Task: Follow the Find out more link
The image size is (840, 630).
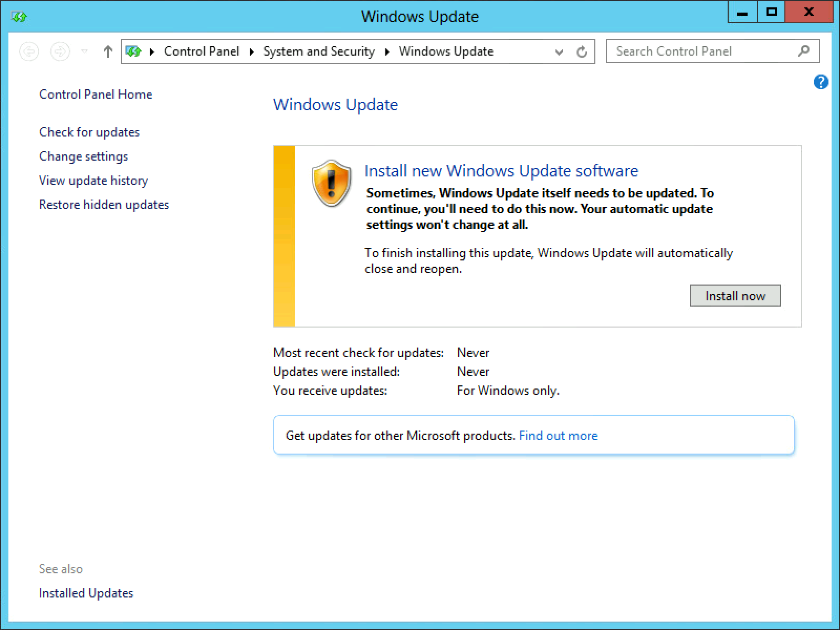Action: pos(558,435)
